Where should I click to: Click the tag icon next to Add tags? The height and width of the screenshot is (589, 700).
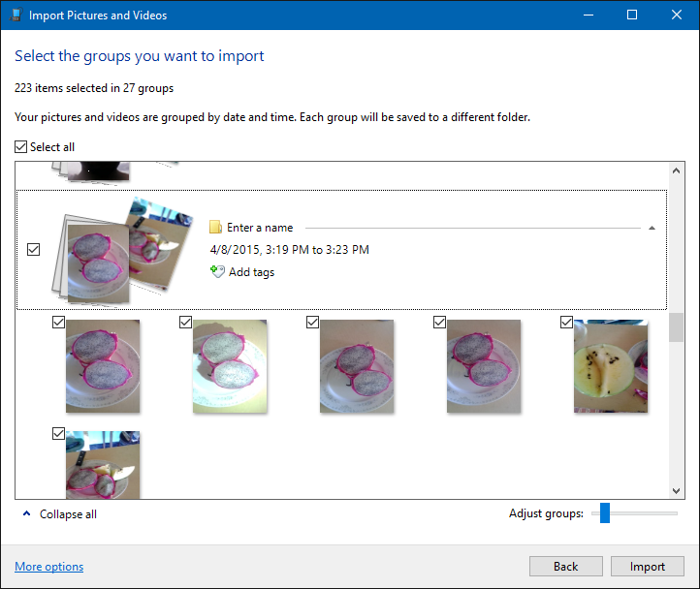pyautogui.click(x=217, y=272)
